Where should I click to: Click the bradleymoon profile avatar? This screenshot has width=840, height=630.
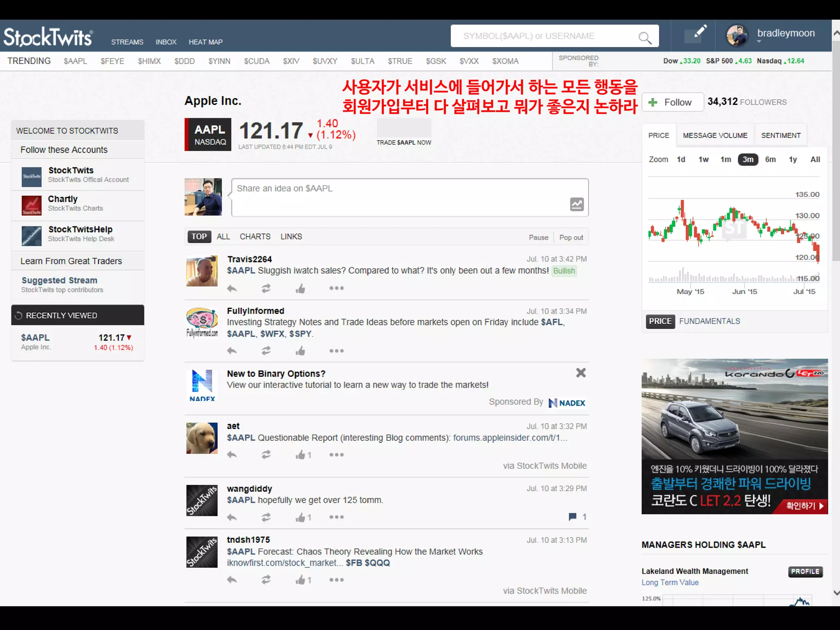tap(737, 35)
